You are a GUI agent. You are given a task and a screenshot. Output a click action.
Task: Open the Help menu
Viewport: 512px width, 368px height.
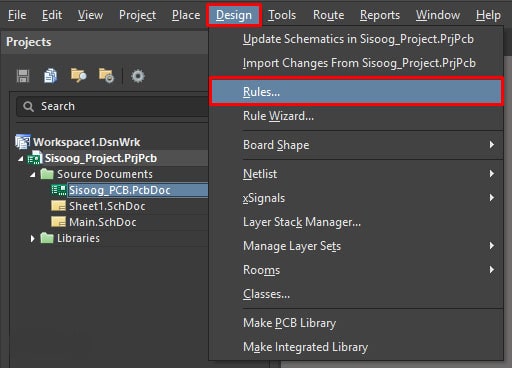coord(488,15)
